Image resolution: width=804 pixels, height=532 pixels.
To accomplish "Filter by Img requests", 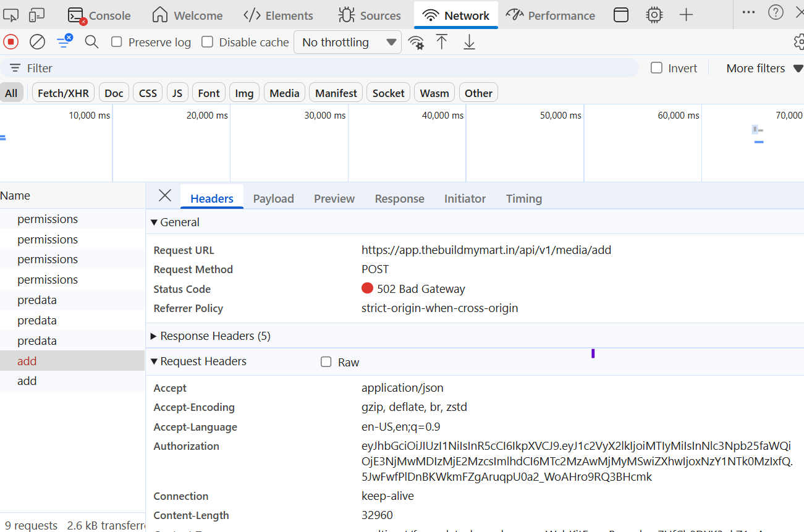I will coord(244,93).
